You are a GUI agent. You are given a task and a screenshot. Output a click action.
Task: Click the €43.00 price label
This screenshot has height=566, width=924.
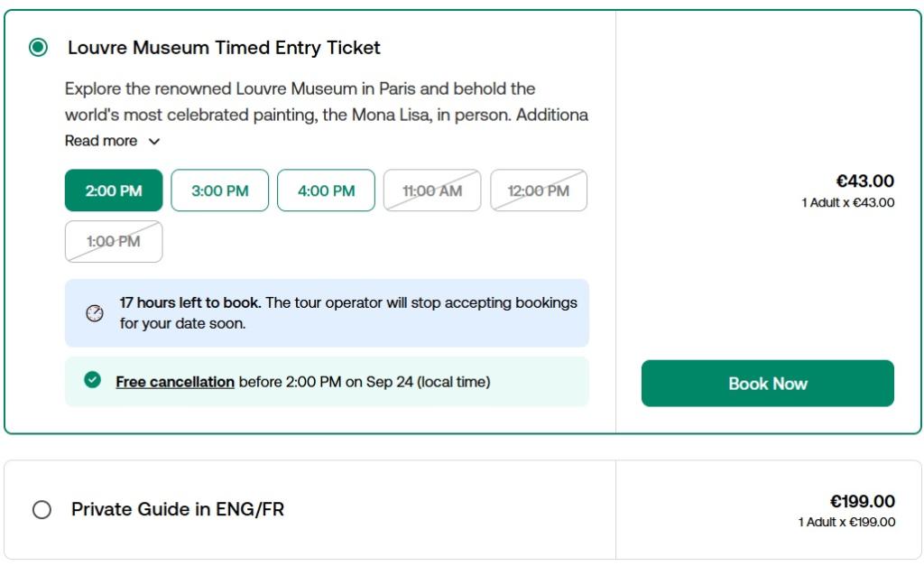click(x=864, y=181)
